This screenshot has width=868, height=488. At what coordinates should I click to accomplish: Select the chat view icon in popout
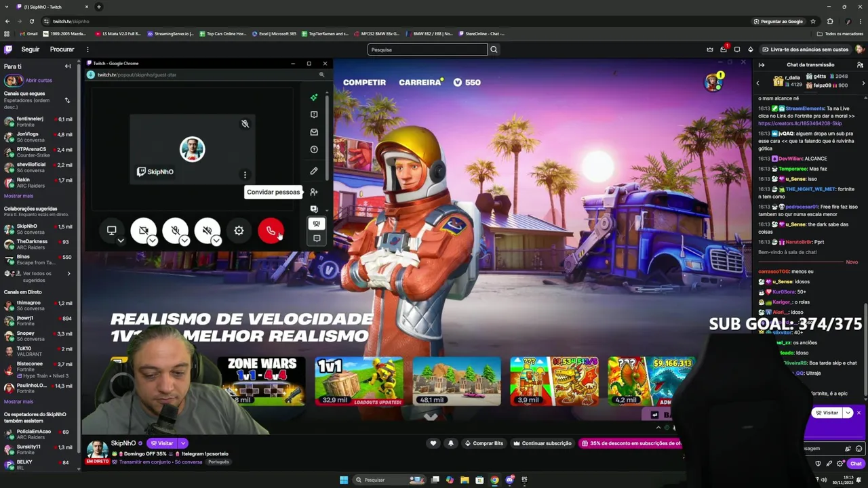coord(316,239)
